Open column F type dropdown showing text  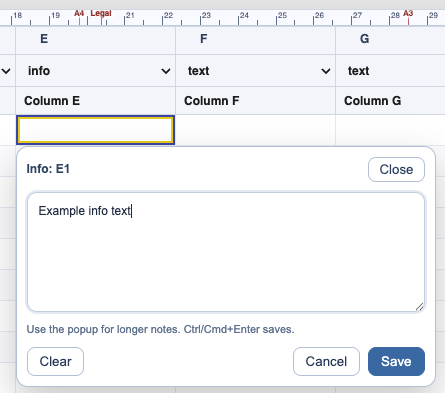[x=256, y=71]
